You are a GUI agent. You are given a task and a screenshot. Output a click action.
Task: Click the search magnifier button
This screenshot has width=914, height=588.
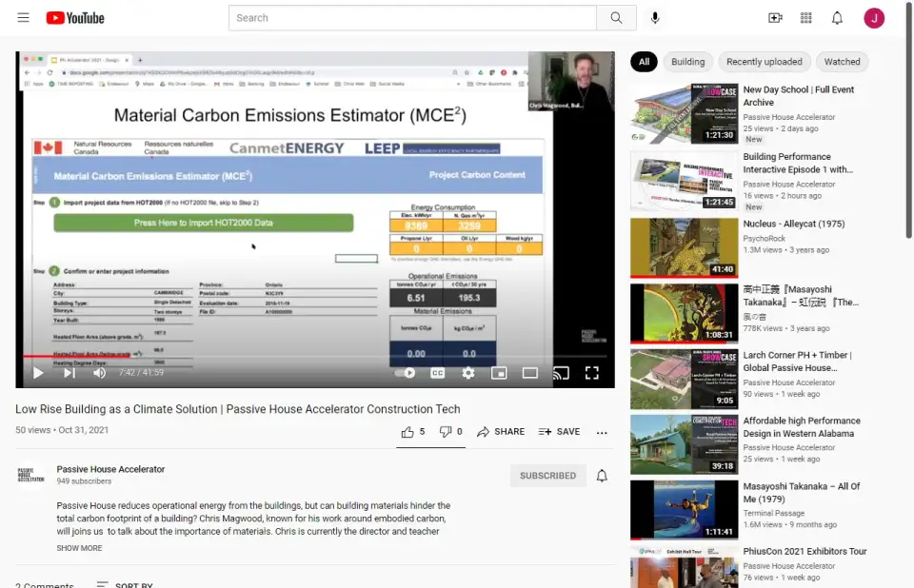coord(616,18)
